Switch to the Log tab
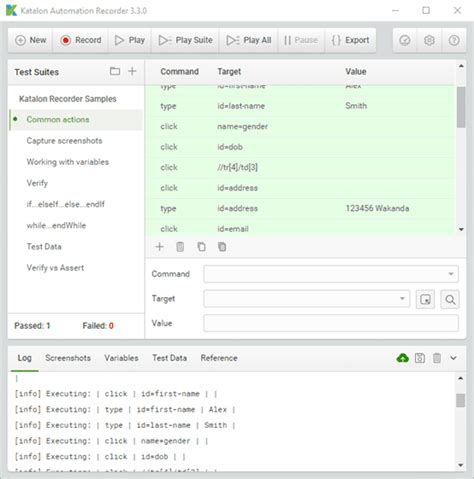Viewport: 474px width, 479px height. 25,358
